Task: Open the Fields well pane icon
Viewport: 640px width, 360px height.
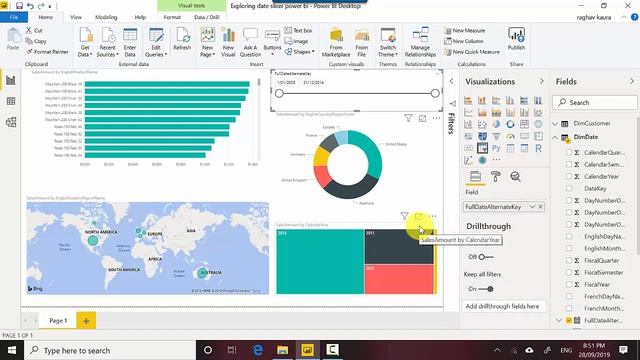Action: [476, 177]
